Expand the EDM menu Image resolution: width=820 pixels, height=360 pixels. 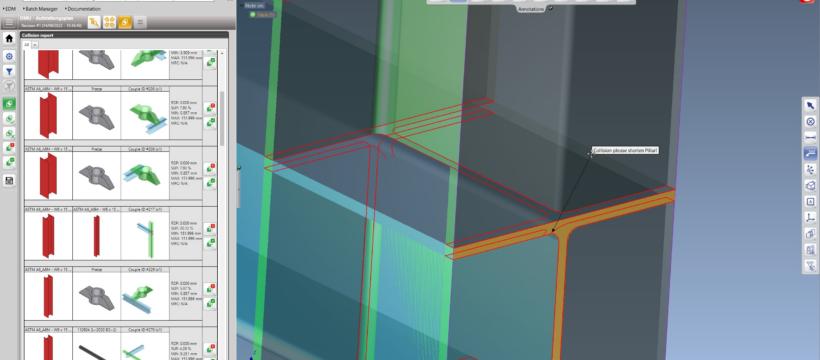point(9,9)
